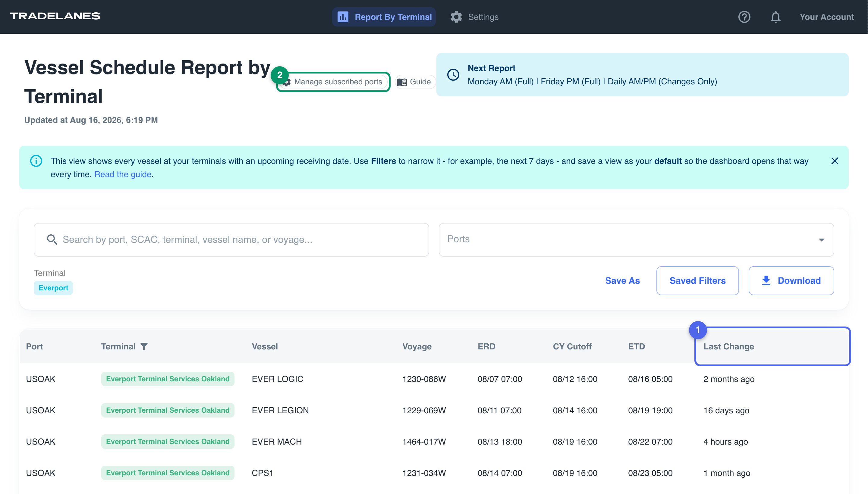Click Manage subscribed ports button
The width and height of the screenshot is (868, 494).
pos(333,82)
